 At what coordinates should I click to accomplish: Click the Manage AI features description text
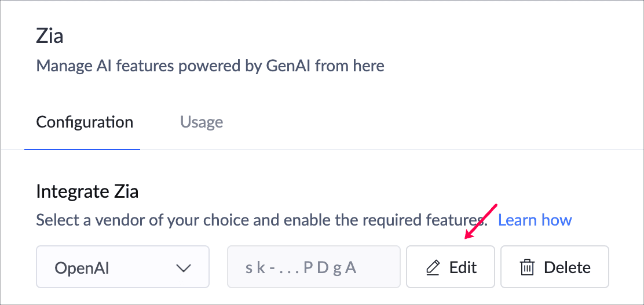210,66
